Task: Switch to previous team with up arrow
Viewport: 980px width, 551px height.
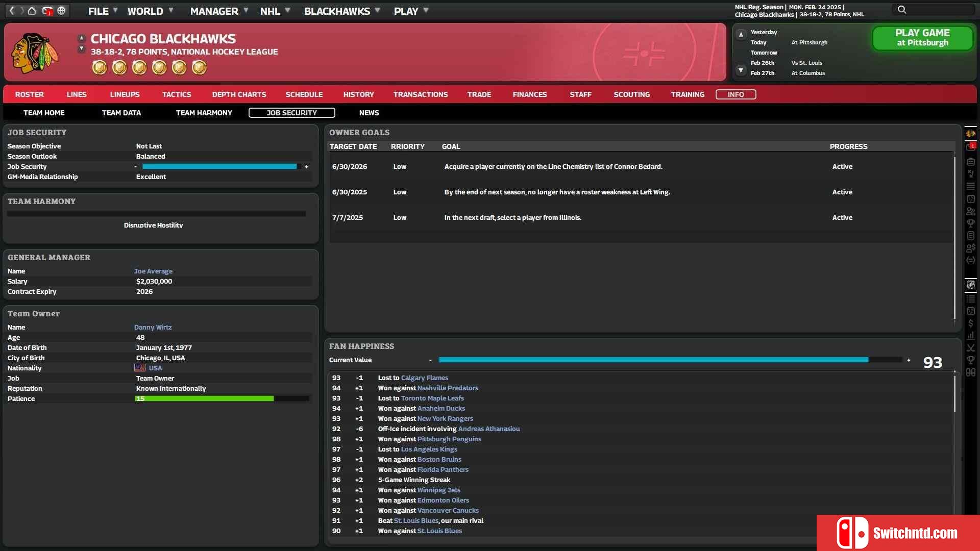Action: click(81, 38)
